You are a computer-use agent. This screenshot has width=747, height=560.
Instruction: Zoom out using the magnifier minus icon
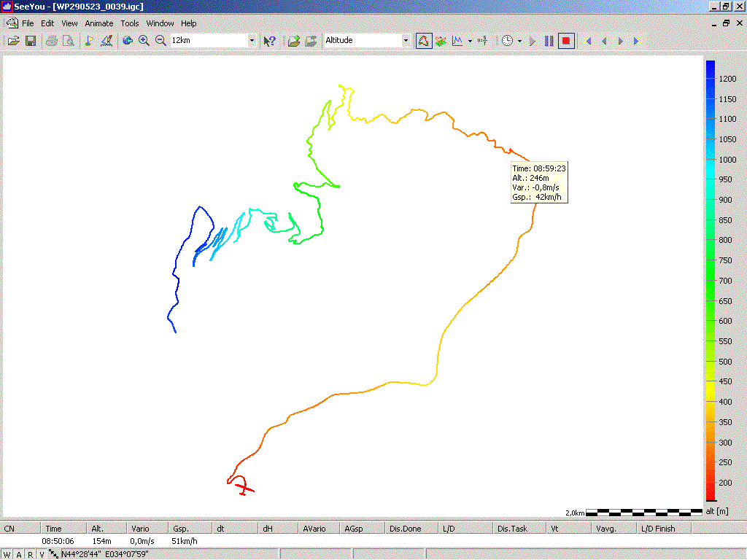[x=160, y=41]
